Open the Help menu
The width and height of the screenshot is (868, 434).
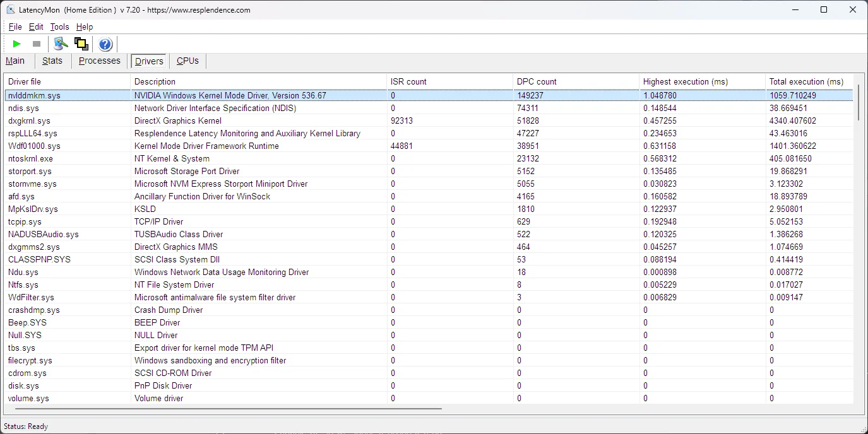tap(85, 27)
